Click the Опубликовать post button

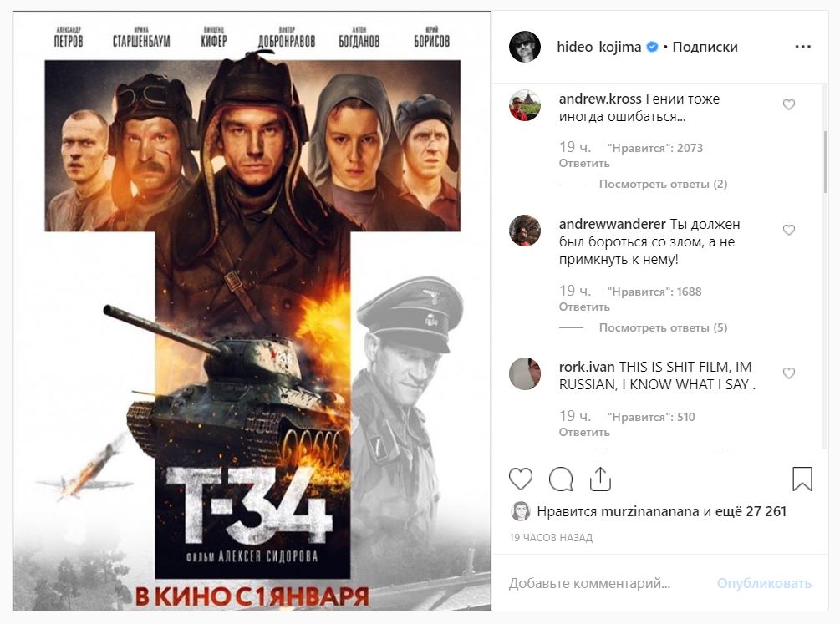[x=764, y=583]
